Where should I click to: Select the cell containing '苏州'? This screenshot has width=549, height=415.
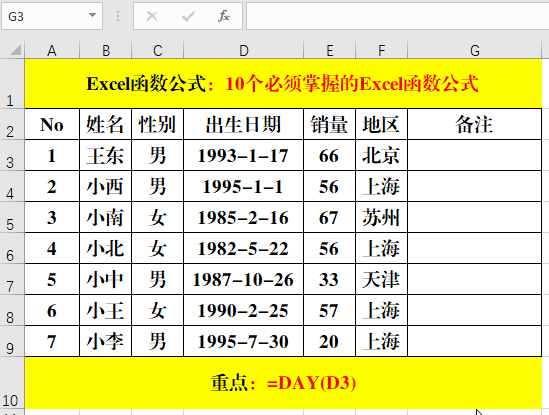tap(381, 217)
